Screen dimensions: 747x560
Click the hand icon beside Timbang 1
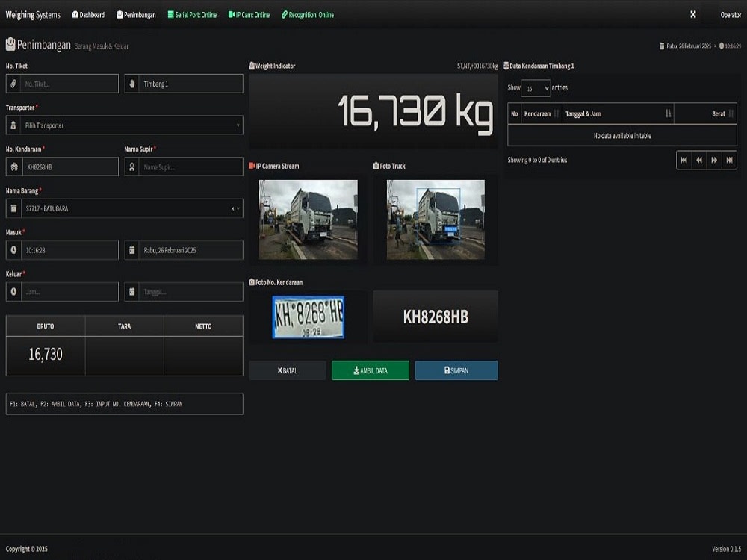pos(132,84)
